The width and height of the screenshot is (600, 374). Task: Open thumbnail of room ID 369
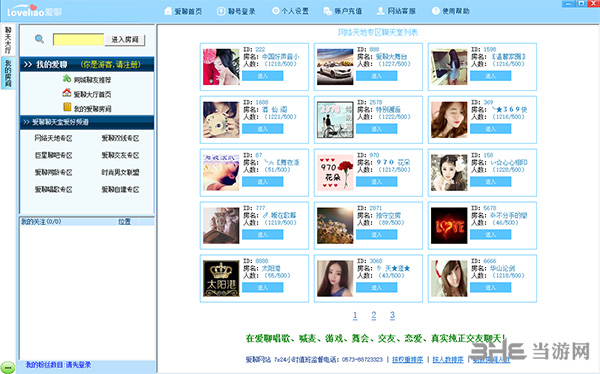449,119
